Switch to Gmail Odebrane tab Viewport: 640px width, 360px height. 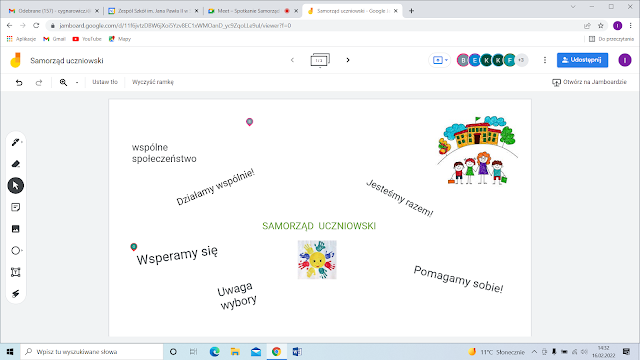(53, 11)
